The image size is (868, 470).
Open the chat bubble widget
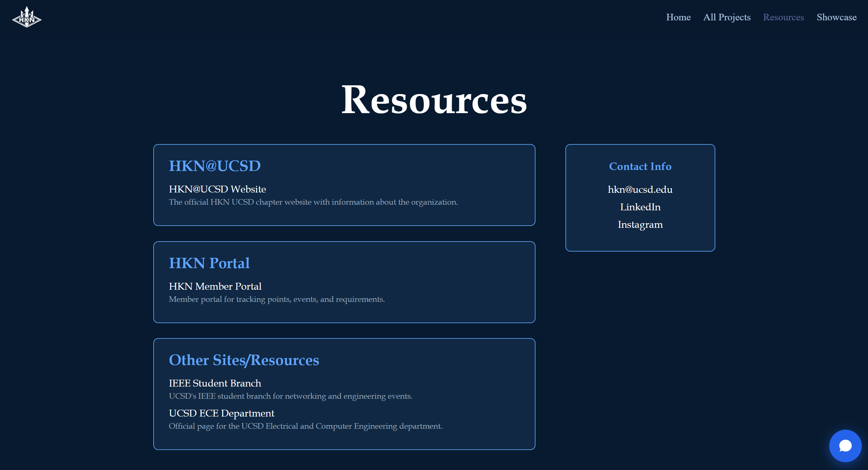845,446
